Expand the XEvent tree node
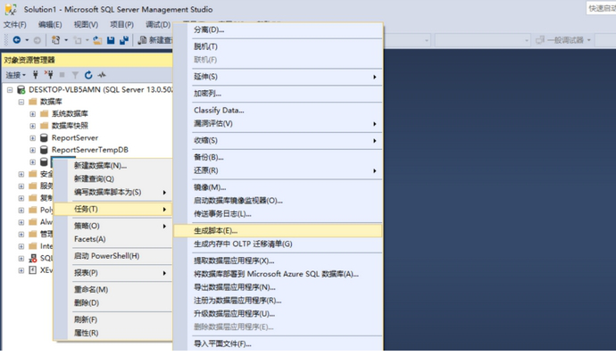The height and width of the screenshot is (364, 616). coord(21,270)
